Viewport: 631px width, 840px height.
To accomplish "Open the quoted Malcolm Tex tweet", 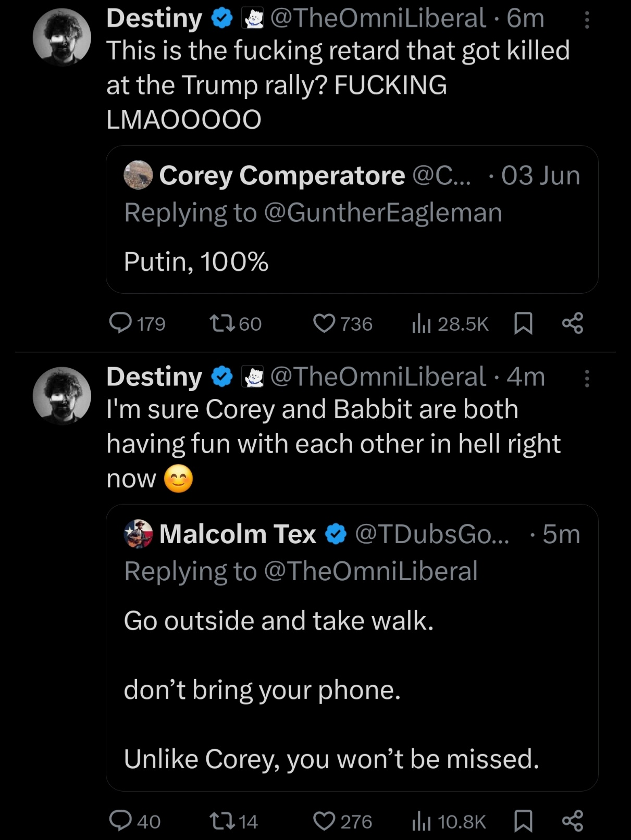I will tap(352, 677).
